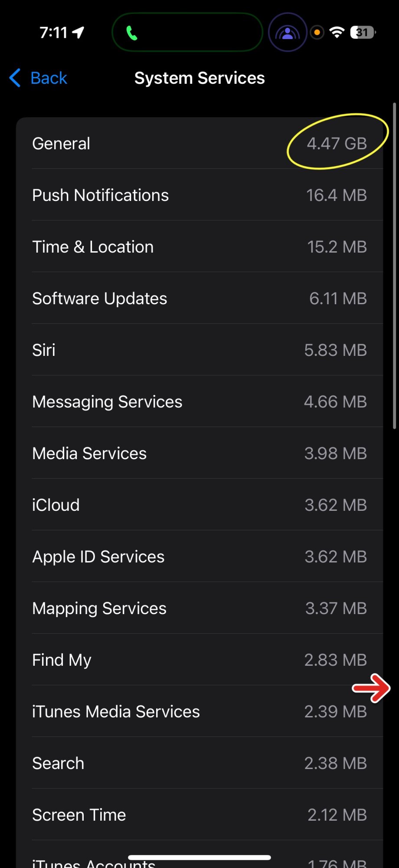Tap the orange microphone indicator dot
399x868 pixels.
pyautogui.click(x=317, y=33)
